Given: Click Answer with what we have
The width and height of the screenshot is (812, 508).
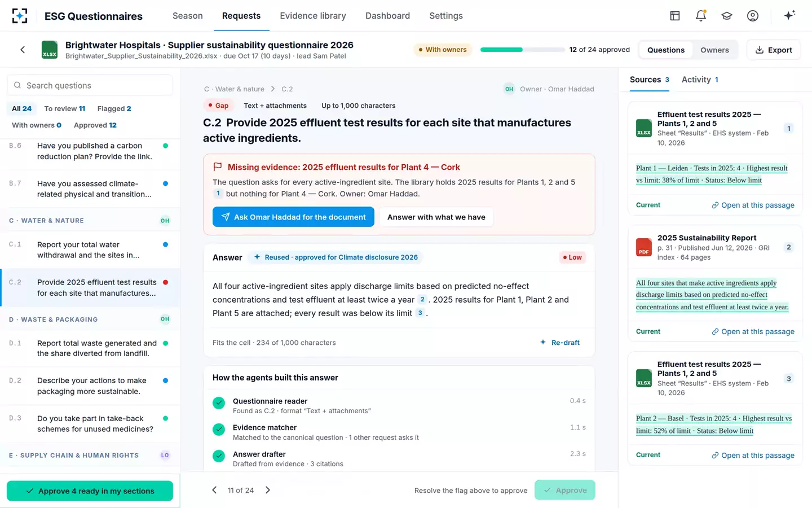Looking at the screenshot, I should (436, 217).
